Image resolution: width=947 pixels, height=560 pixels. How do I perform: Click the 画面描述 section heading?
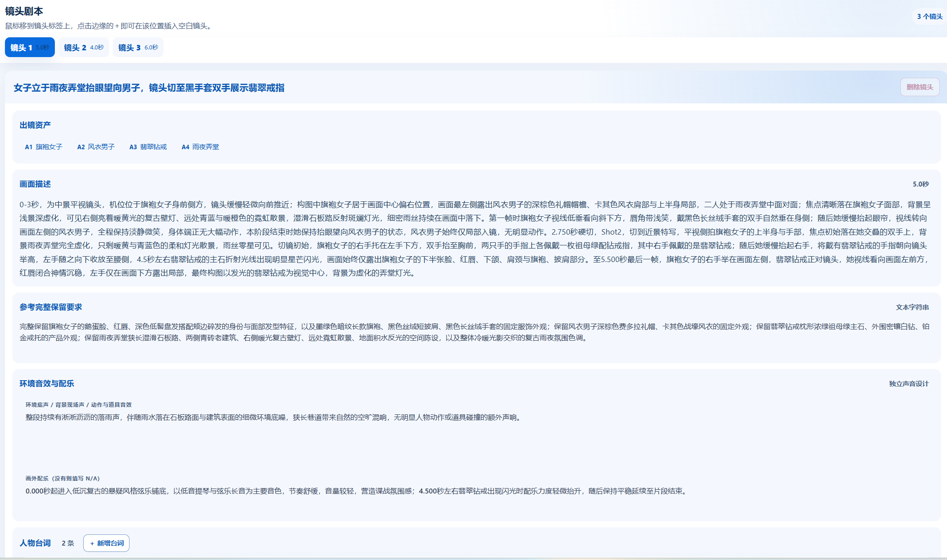click(x=35, y=184)
